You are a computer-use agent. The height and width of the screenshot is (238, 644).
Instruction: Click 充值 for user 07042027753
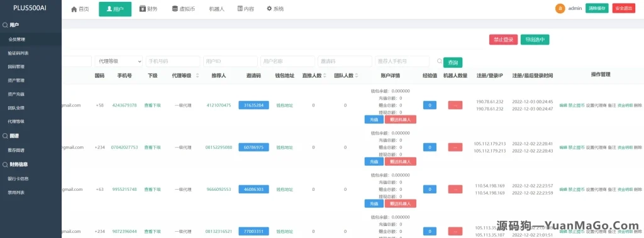pos(374,161)
